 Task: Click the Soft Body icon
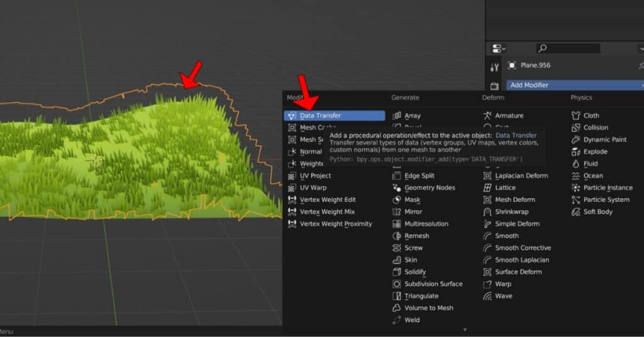pyautogui.click(x=576, y=212)
